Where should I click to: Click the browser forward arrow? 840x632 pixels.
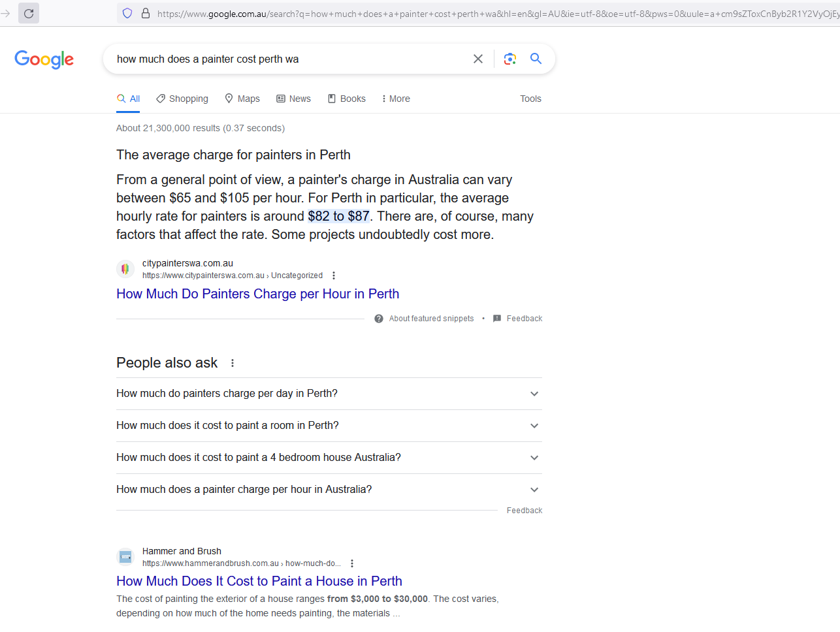(5, 13)
